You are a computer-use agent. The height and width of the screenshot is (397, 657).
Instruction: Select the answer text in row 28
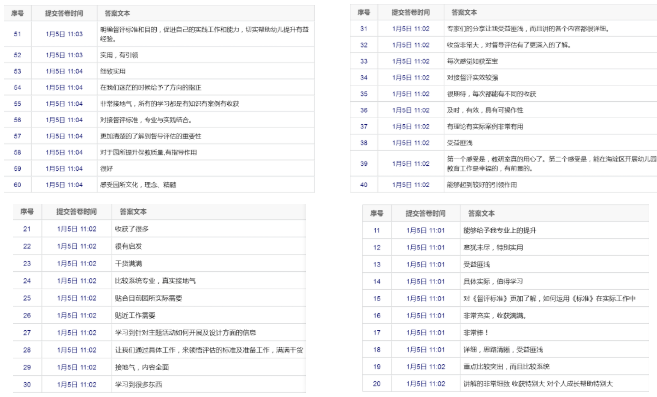(209, 350)
